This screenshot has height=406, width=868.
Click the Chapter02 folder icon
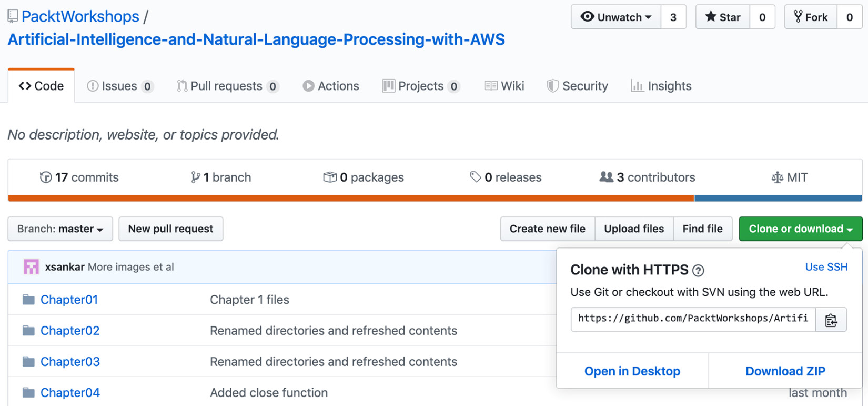(28, 331)
